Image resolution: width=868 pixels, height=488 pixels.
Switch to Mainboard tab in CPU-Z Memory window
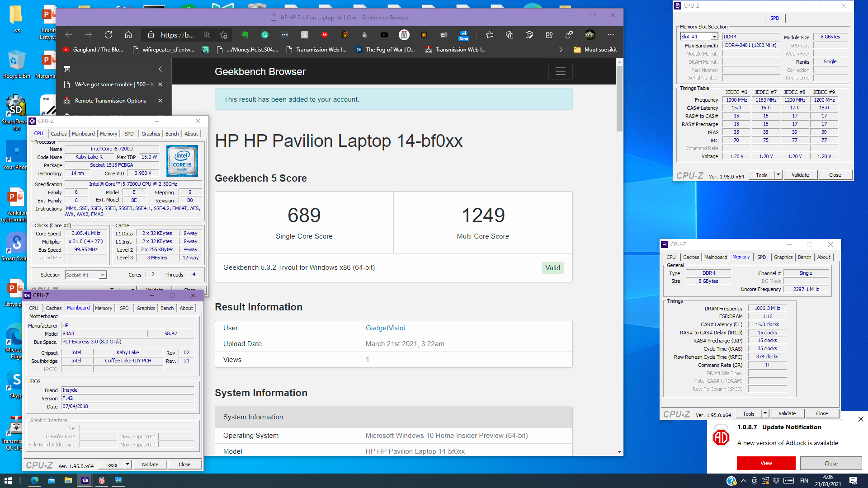[716, 257]
